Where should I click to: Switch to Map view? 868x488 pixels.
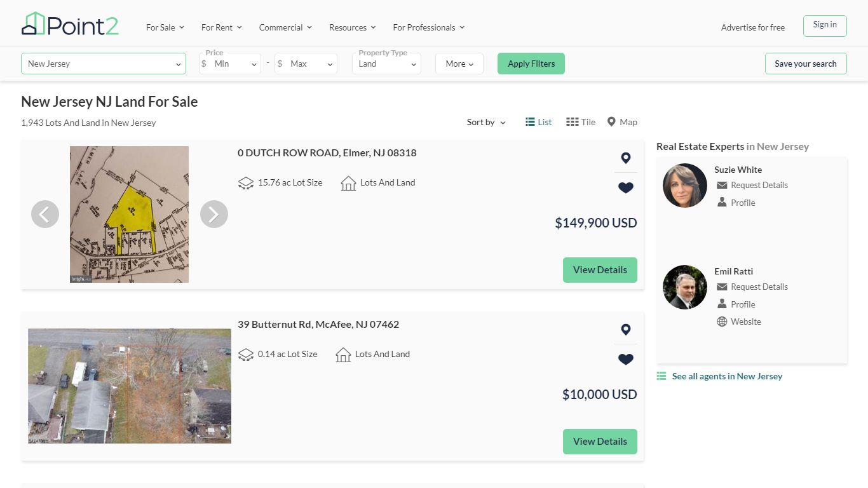(622, 122)
